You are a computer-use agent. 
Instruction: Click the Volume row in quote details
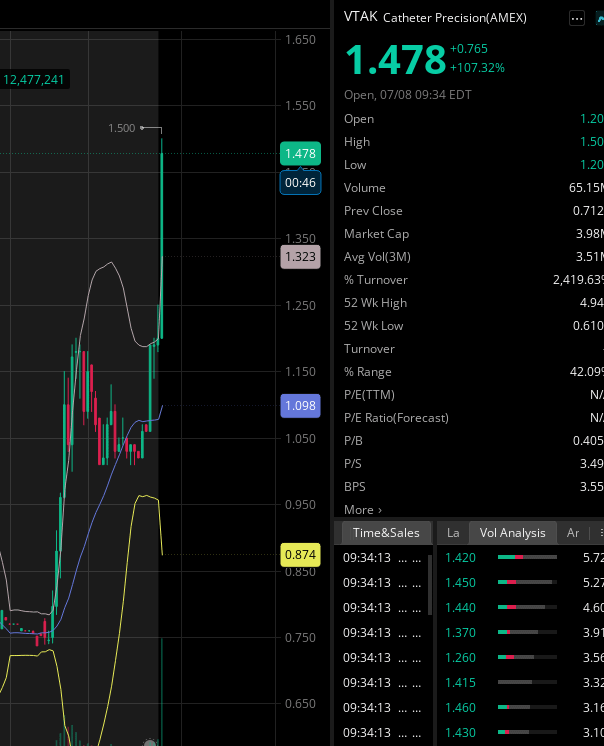[x=474, y=188]
